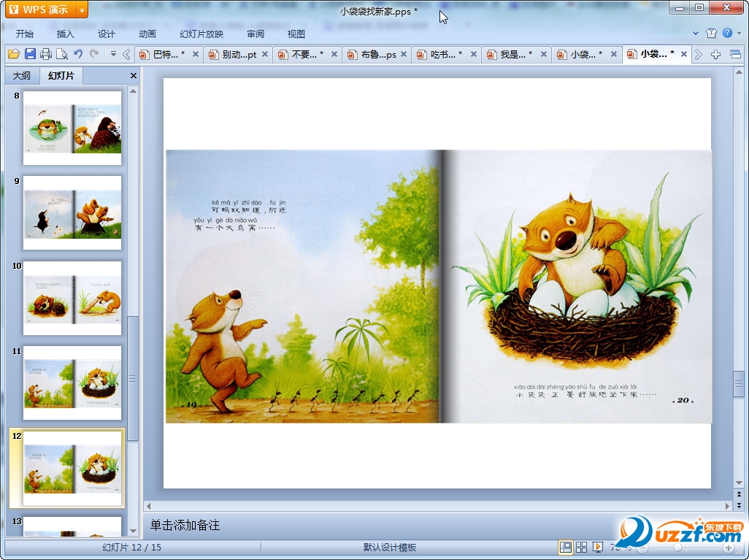Add a new document tab with plus icon
The height and width of the screenshot is (560, 749).
tap(715, 55)
